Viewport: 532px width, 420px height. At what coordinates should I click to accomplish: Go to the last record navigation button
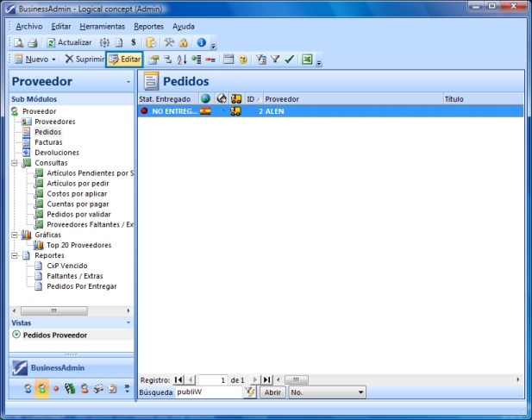[267, 379]
